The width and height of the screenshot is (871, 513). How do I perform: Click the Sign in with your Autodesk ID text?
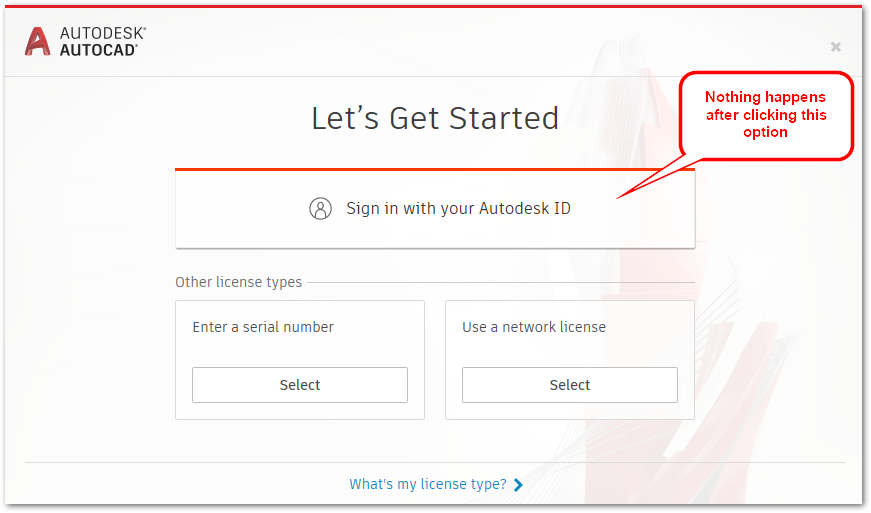458,209
